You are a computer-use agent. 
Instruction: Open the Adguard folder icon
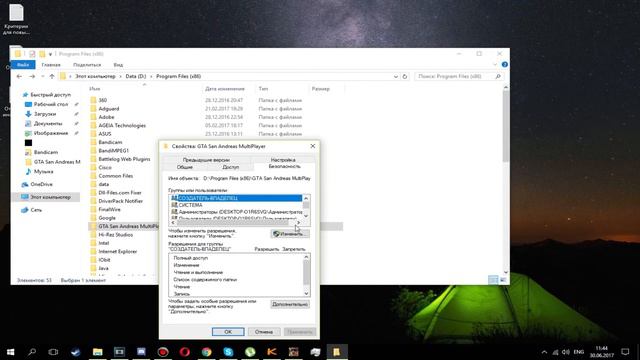[x=93, y=109]
